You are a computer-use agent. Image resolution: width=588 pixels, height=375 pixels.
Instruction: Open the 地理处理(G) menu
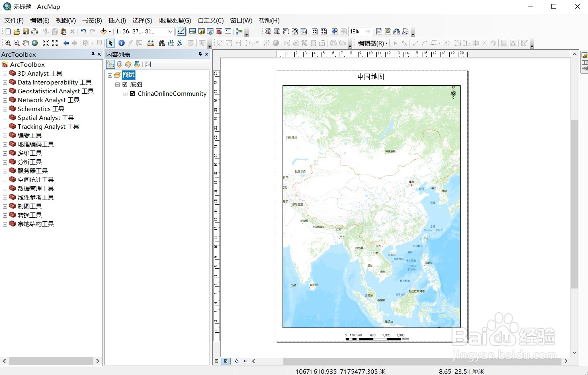pos(175,21)
